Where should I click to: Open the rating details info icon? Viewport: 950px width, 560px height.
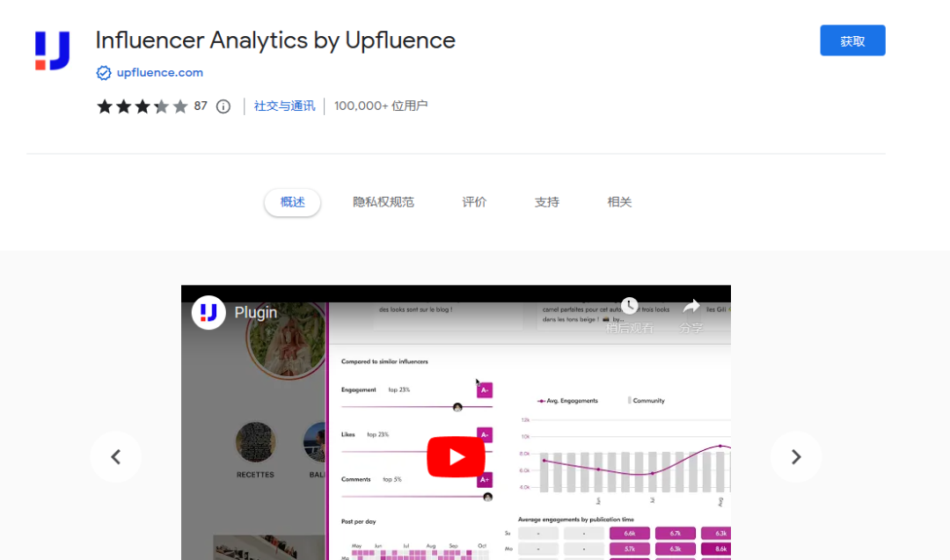[223, 105]
